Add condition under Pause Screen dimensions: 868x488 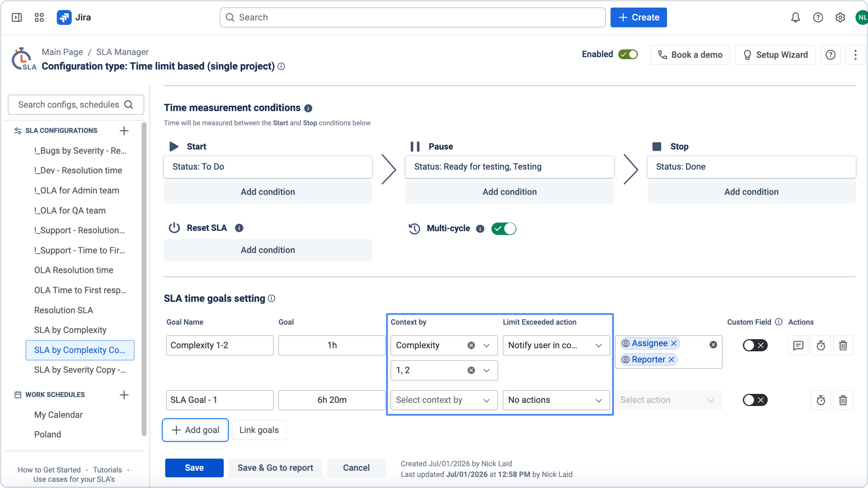509,192
